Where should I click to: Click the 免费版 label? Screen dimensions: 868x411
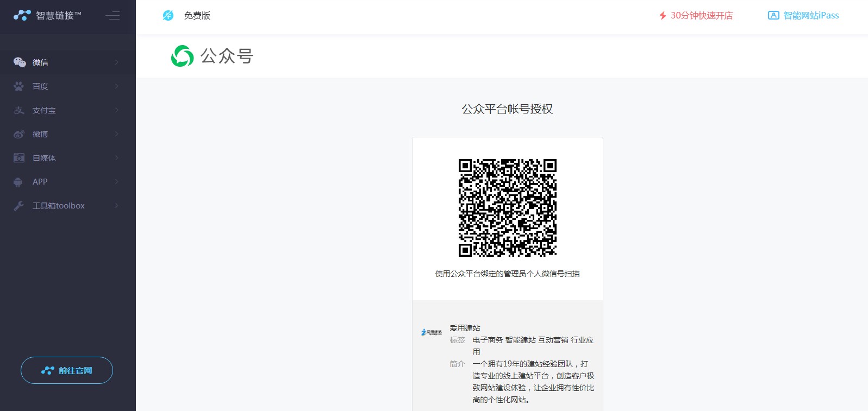pos(197,16)
